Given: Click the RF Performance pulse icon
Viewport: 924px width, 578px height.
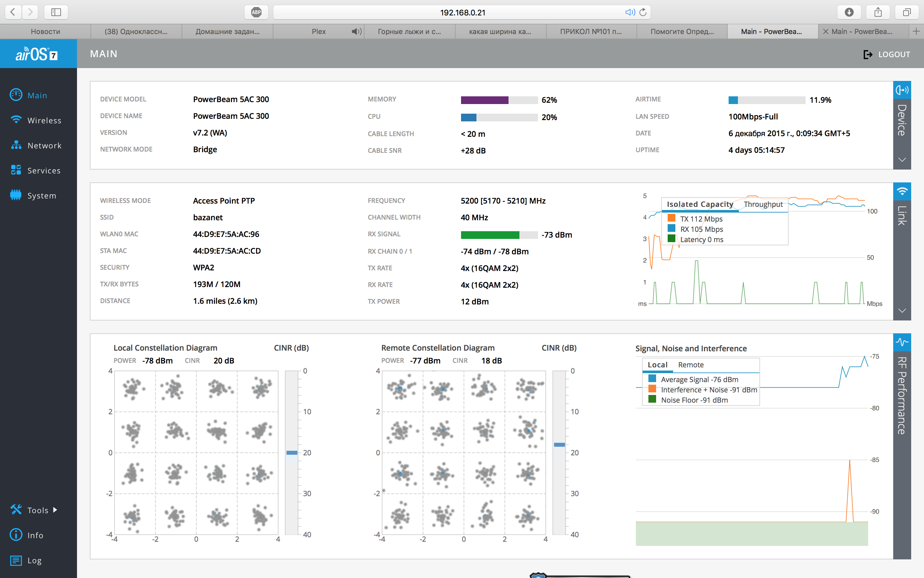Looking at the screenshot, I should [902, 342].
